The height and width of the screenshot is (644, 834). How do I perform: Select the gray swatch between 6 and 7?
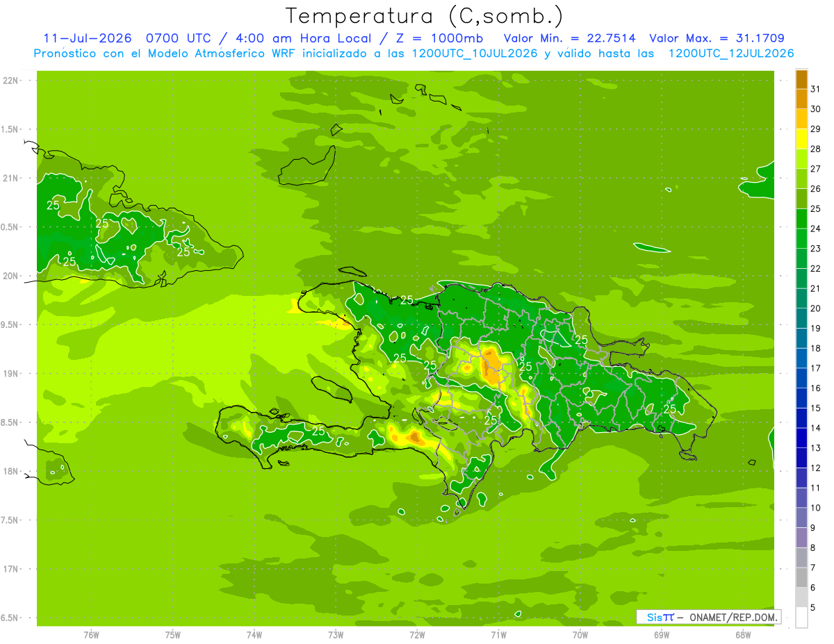[801, 577]
